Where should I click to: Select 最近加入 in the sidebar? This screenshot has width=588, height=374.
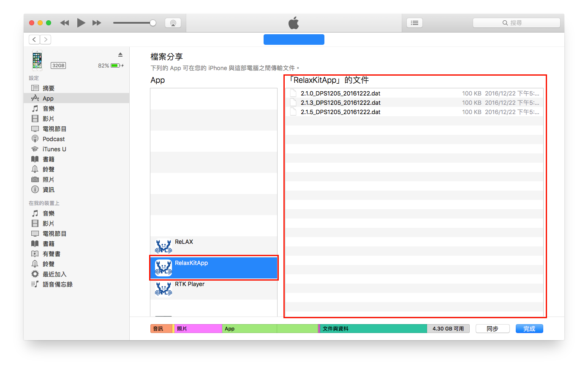(76, 274)
